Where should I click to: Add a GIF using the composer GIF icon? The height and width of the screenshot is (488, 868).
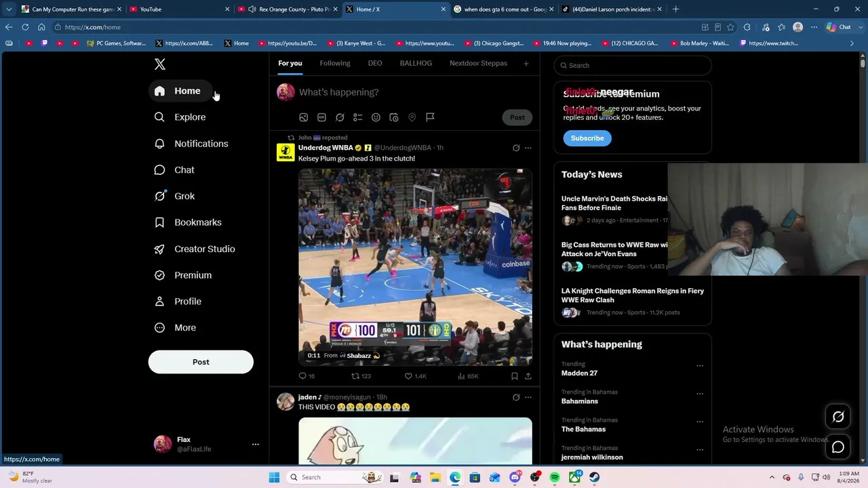(321, 117)
